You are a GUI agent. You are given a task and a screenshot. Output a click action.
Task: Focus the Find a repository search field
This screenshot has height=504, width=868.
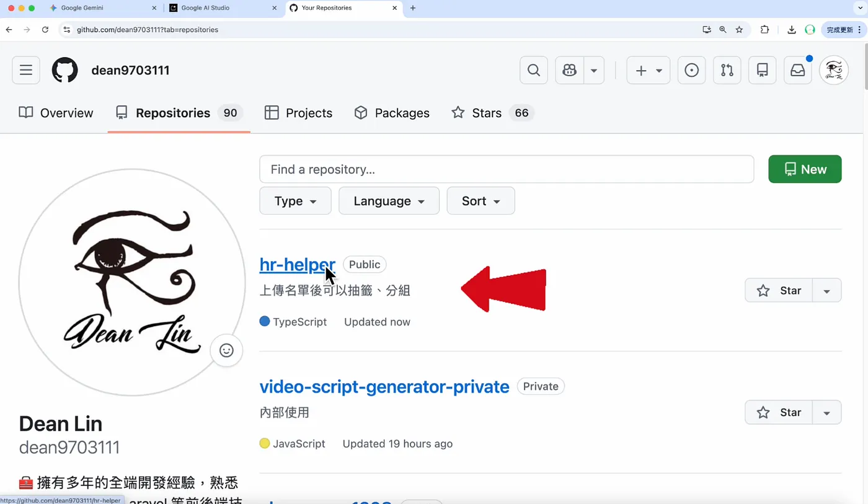pos(507,169)
